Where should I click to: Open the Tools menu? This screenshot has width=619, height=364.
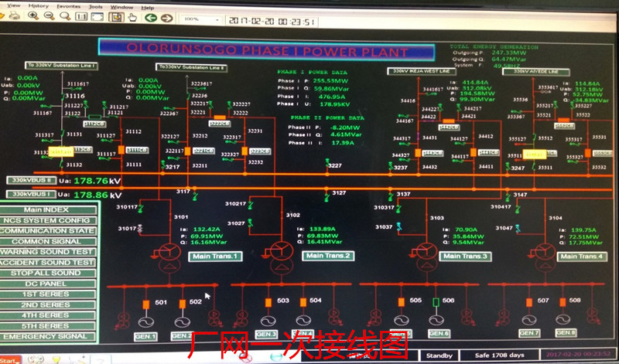point(95,7)
